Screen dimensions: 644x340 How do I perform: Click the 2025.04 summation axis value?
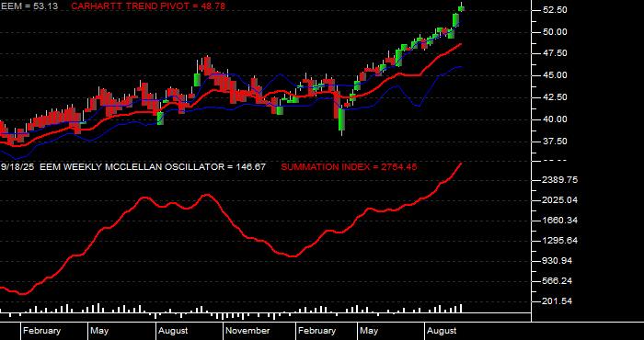click(560, 200)
